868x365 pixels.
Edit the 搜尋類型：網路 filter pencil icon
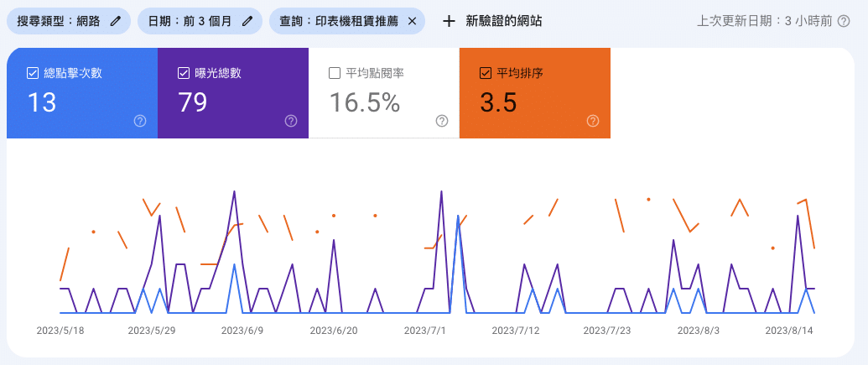tap(115, 21)
